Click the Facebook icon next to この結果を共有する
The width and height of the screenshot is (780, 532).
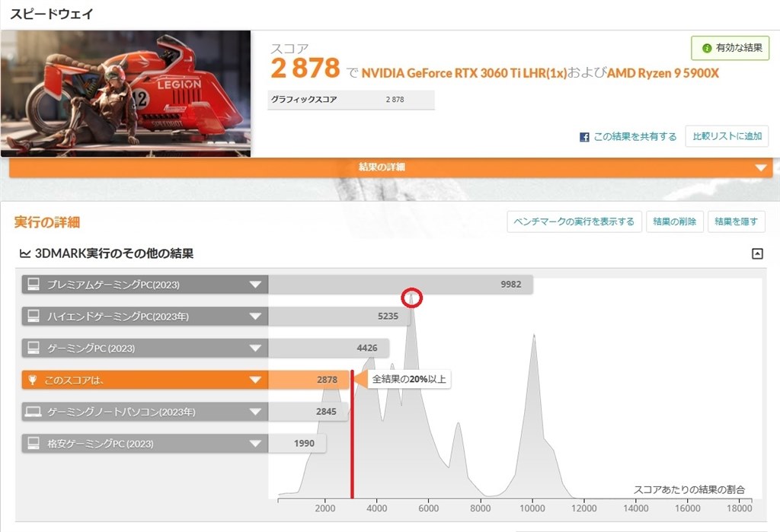583,136
